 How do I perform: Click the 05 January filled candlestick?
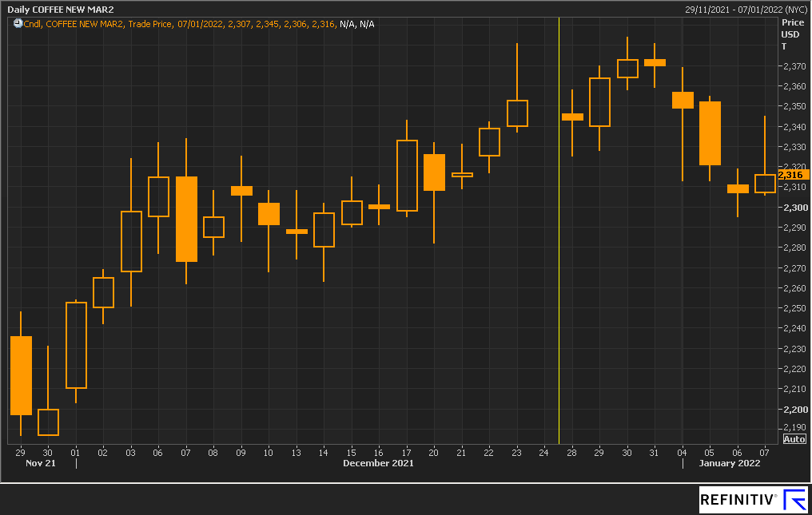pos(710,133)
